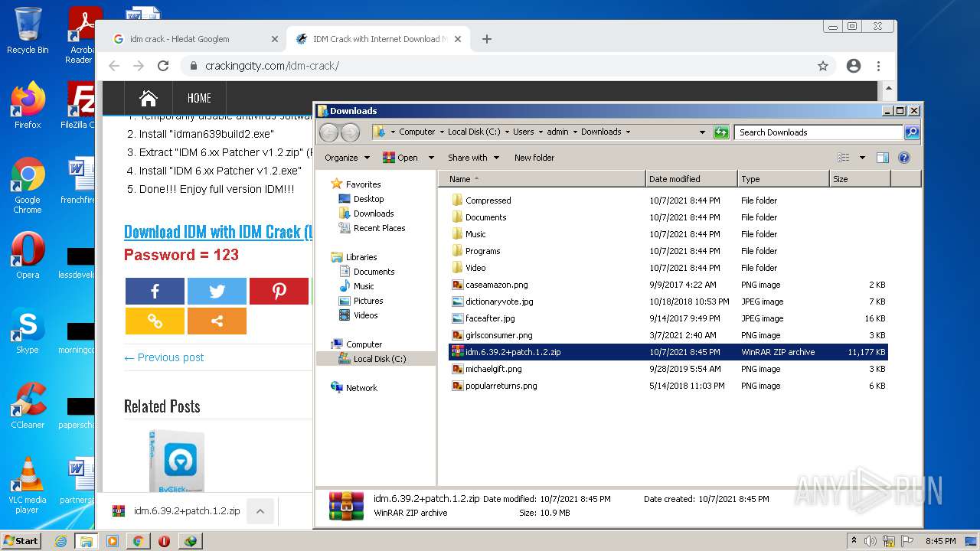Open Chrome profile avatar menu
Screen dimensions: 980x551
click(854, 66)
